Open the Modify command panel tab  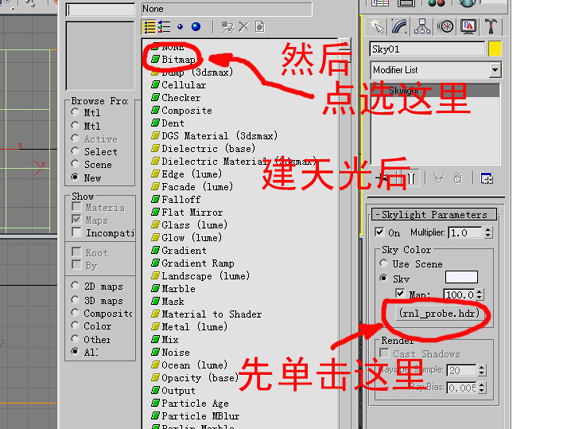pyautogui.click(x=399, y=27)
